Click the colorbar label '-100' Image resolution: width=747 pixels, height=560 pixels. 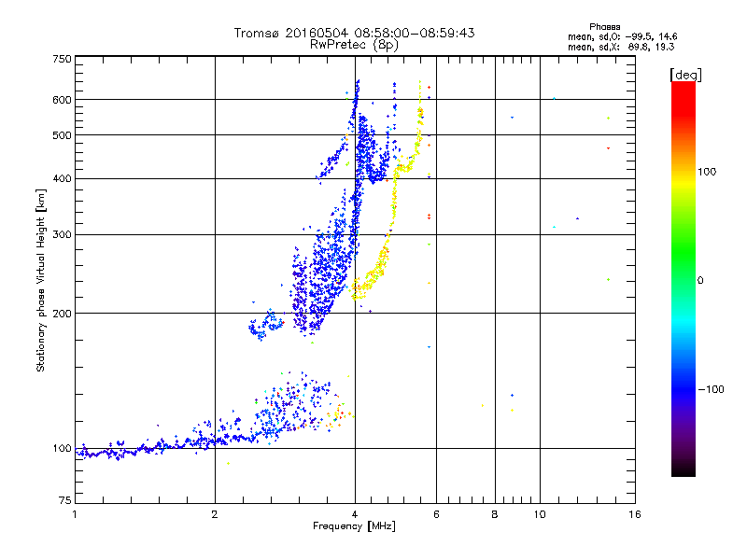(711, 389)
